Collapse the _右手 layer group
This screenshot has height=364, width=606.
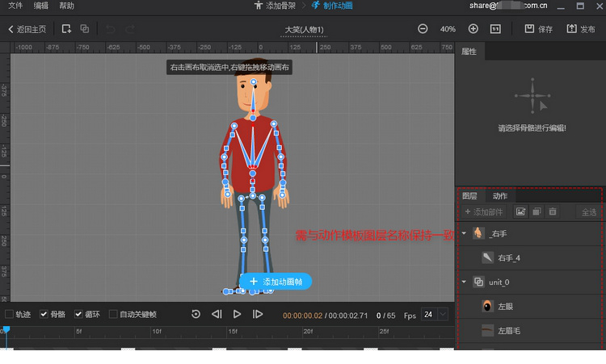(x=464, y=233)
